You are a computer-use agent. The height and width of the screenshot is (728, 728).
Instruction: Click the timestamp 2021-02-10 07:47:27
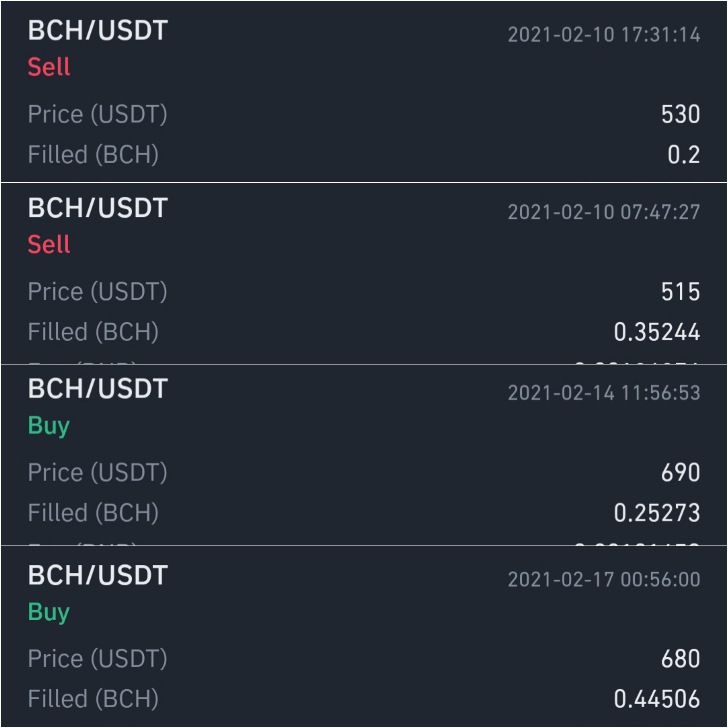click(604, 212)
